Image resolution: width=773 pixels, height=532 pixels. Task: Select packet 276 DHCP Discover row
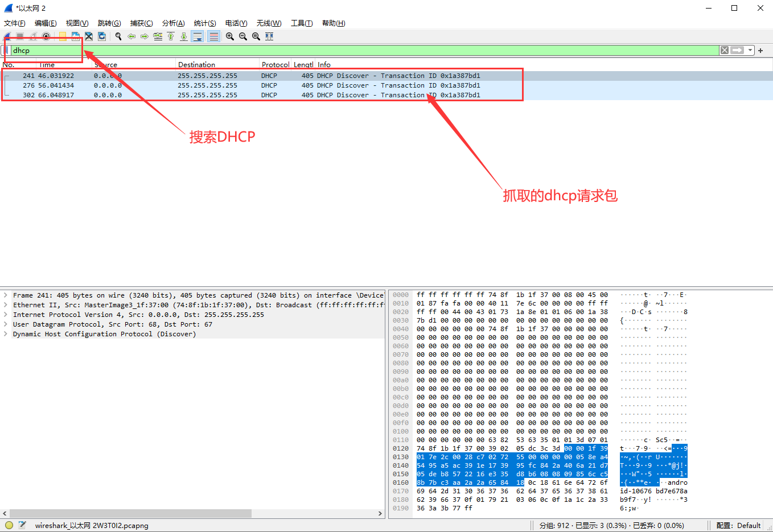[x=386, y=85]
